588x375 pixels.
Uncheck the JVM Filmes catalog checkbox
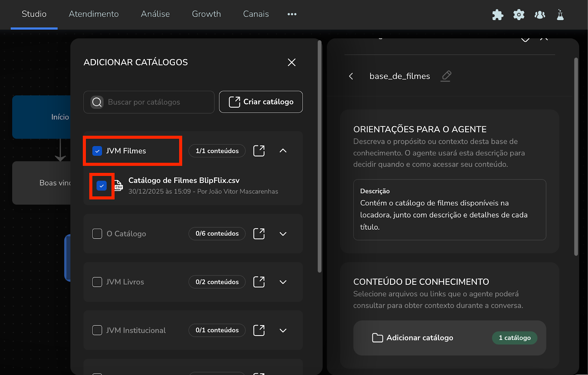pyautogui.click(x=97, y=151)
